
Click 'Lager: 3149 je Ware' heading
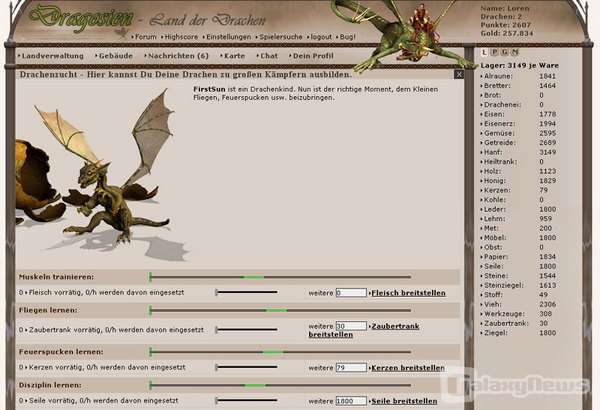520,65
